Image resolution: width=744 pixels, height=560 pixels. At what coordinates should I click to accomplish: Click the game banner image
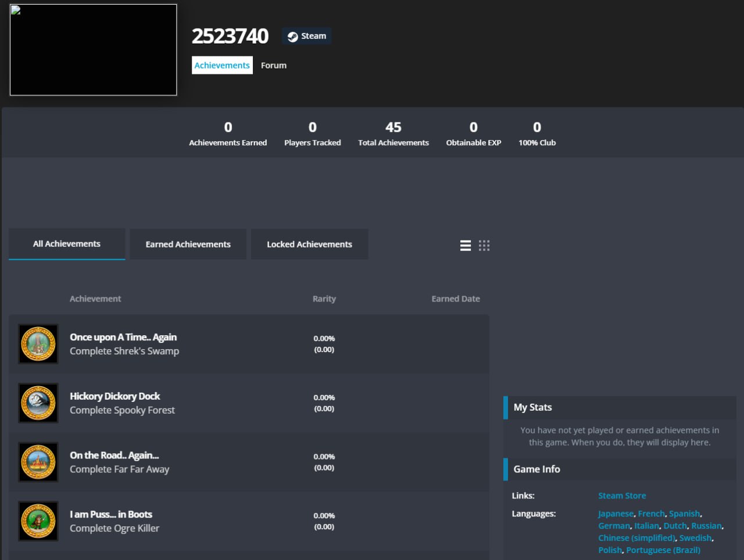pyautogui.click(x=94, y=50)
